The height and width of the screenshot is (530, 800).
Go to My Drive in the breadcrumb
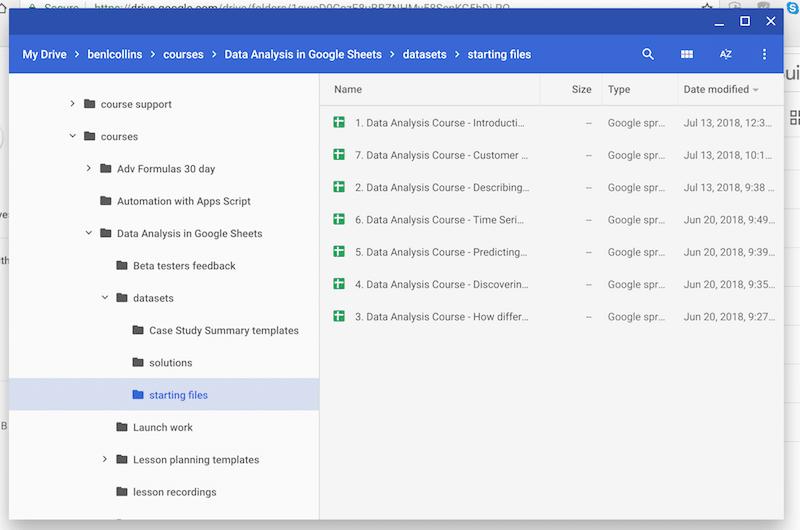click(x=44, y=55)
